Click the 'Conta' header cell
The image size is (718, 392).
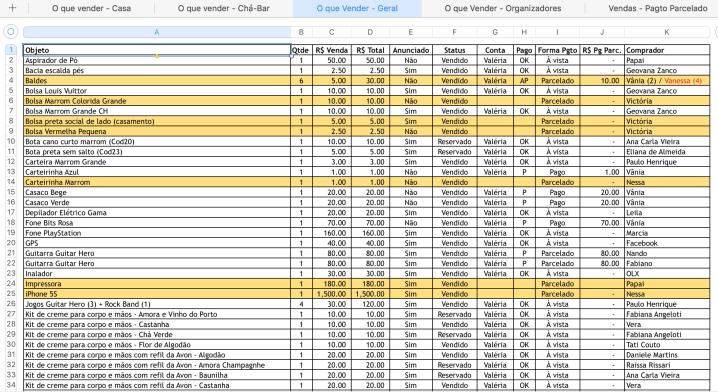tap(495, 50)
